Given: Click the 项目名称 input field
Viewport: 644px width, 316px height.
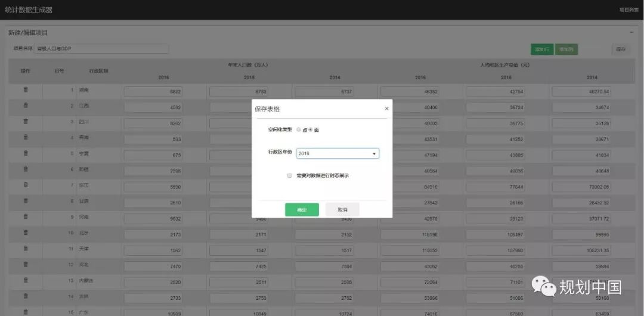Looking at the screenshot, I should [x=101, y=49].
